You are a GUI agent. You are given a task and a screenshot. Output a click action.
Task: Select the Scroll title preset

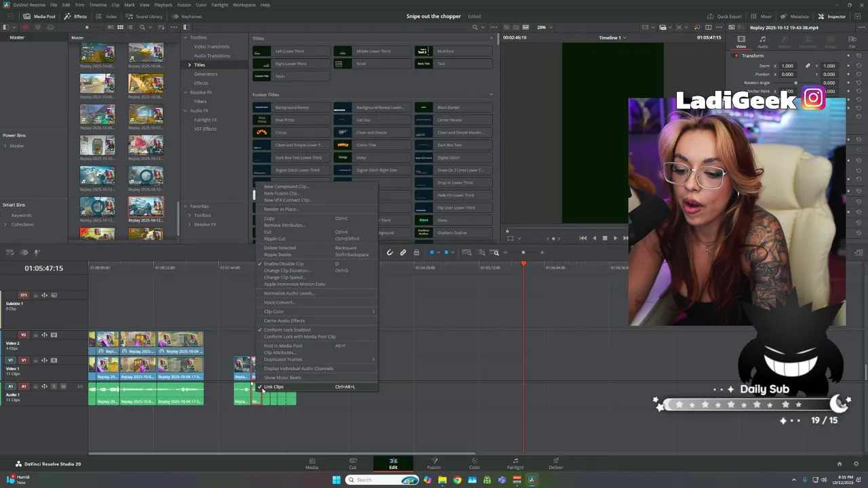[x=372, y=64]
